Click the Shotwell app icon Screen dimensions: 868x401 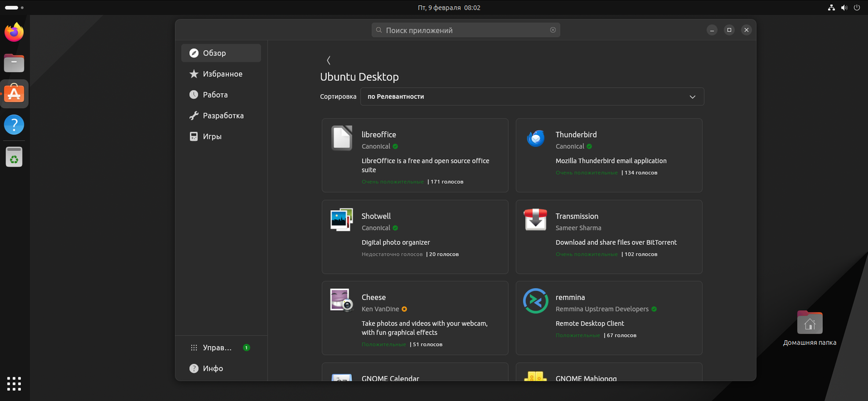pyautogui.click(x=341, y=220)
